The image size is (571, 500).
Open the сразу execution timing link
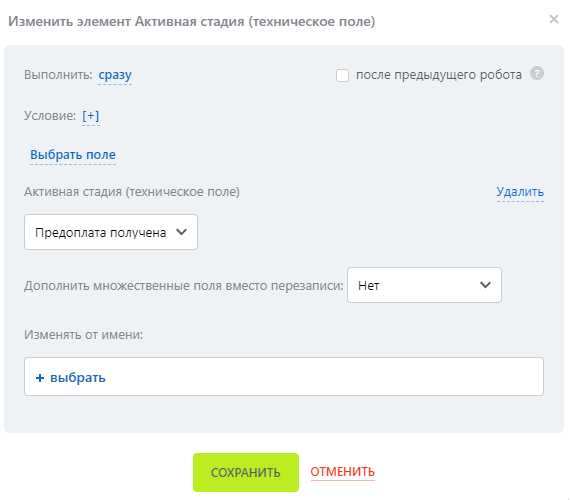pos(115,75)
